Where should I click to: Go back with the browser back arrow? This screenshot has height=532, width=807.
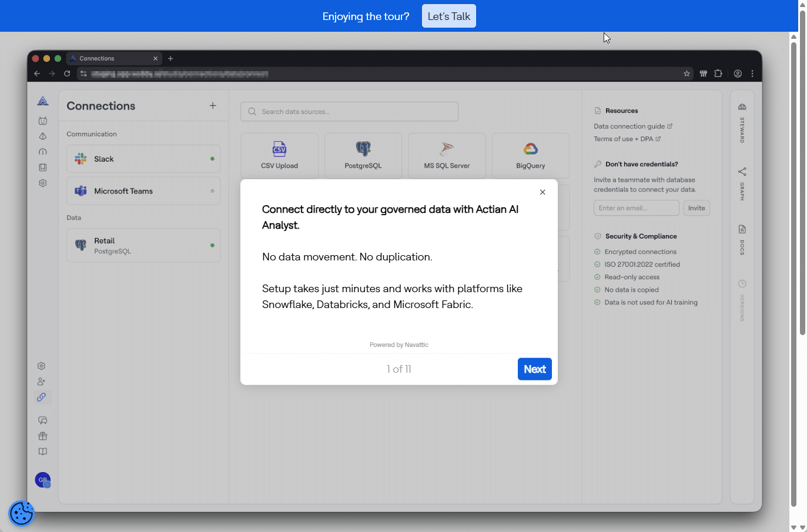[x=37, y=73]
